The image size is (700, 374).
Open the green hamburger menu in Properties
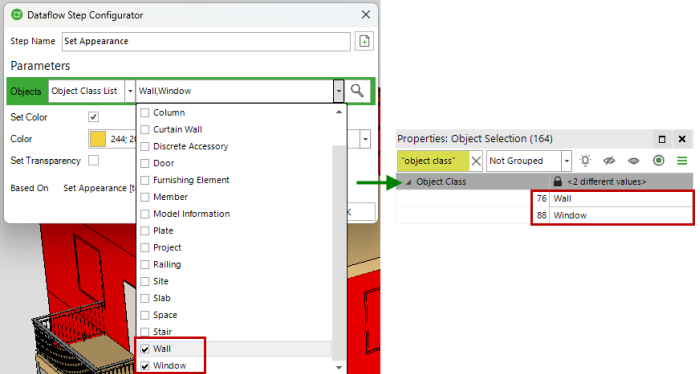[682, 161]
